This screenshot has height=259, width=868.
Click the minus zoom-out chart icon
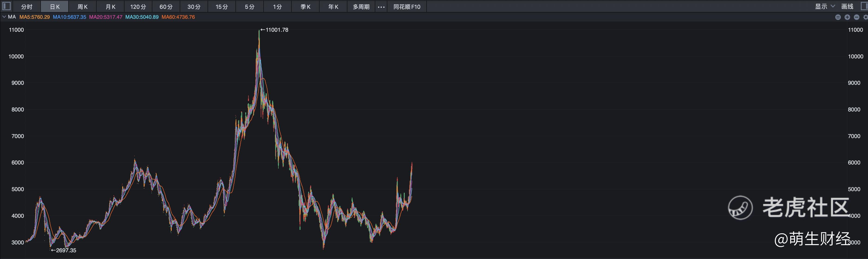857,17
